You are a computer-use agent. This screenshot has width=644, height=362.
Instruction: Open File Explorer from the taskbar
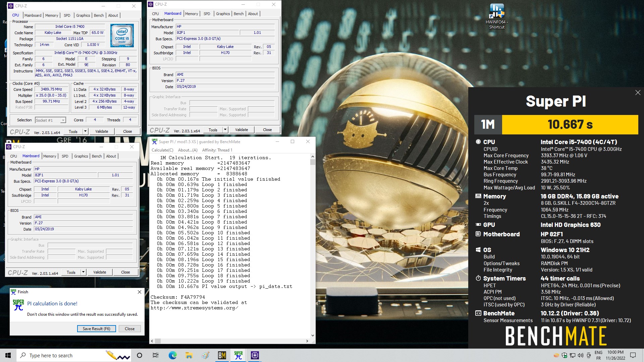click(x=189, y=355)
